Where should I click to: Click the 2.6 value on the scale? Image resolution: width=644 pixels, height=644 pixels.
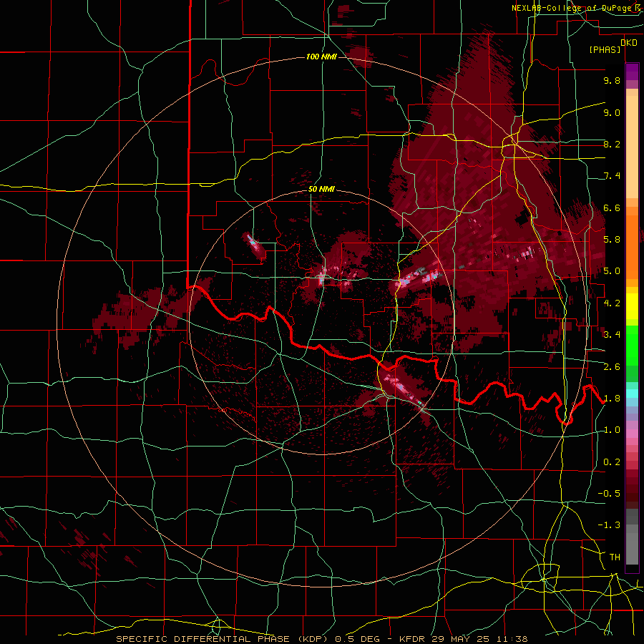pos(612,367)
